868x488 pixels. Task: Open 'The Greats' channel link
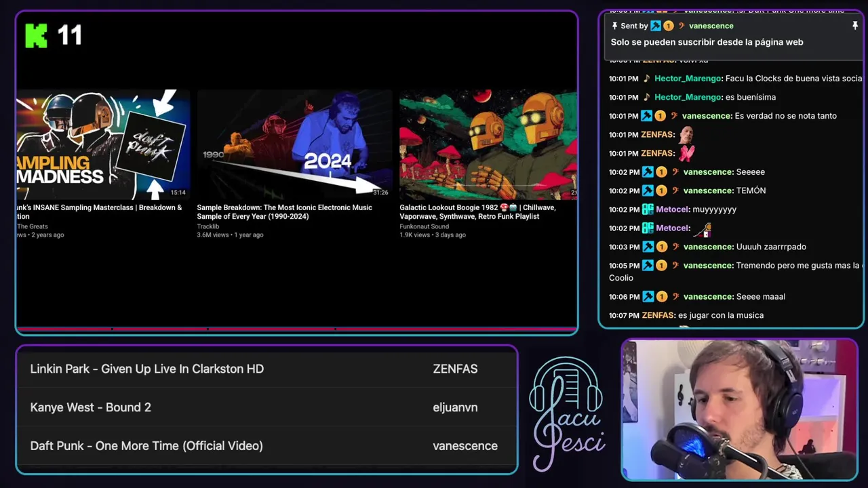coord(33,226)
